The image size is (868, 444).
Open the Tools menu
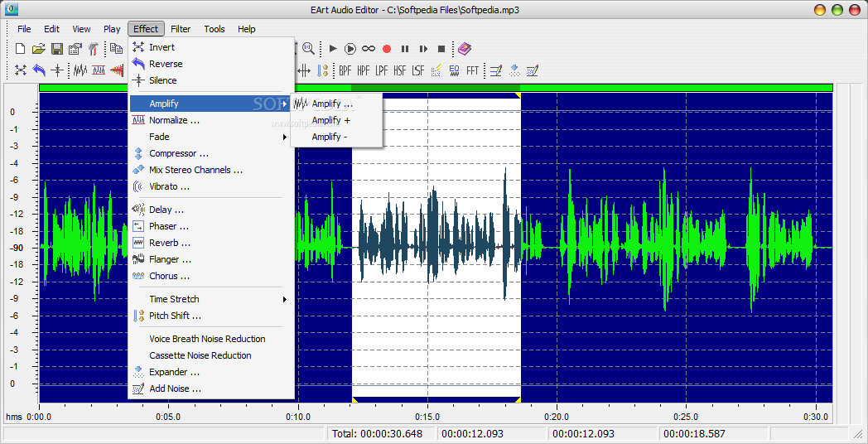pyautogui.click(x=215, y=29)
